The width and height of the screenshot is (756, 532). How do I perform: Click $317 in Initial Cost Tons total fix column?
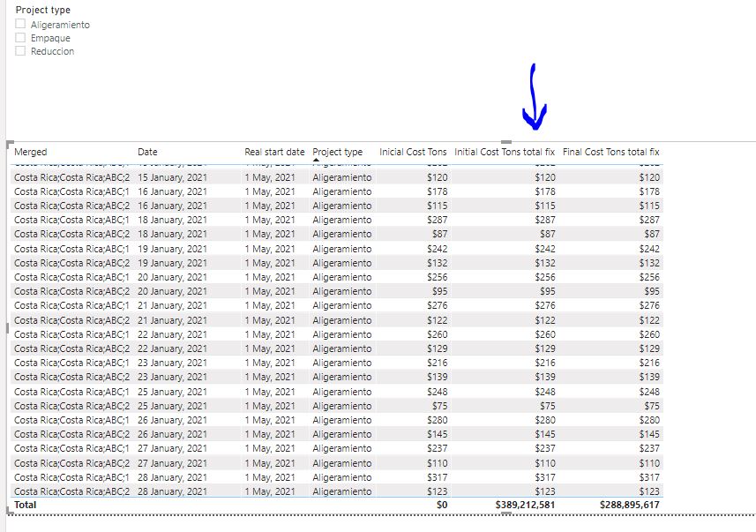[545, 477]
